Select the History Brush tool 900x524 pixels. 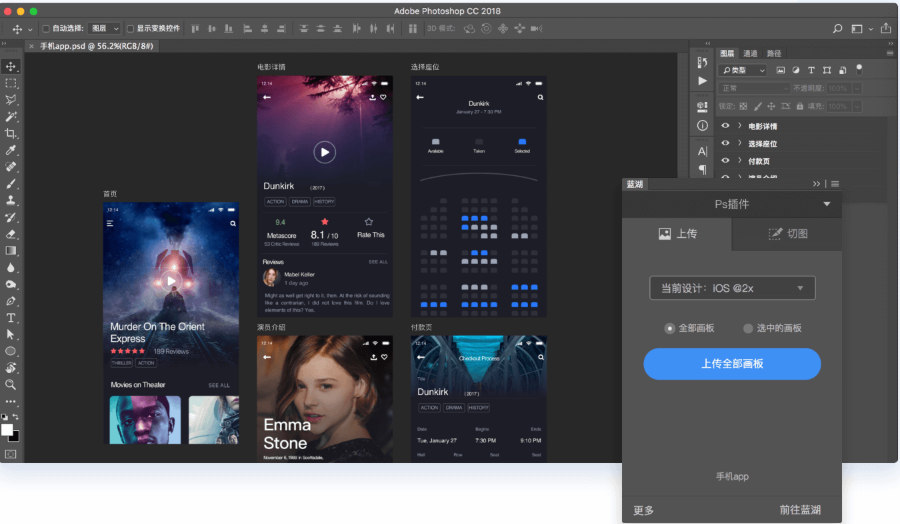tap(10, 218)
